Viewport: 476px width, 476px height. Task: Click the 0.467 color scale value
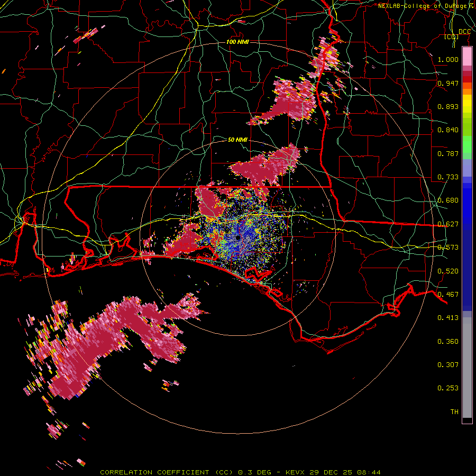[x=448, y=295]
